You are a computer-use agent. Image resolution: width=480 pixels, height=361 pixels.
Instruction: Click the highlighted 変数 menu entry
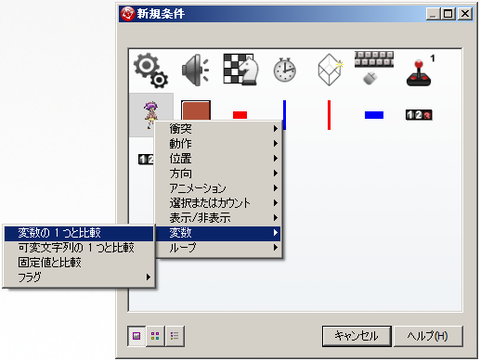pos(218,233)
